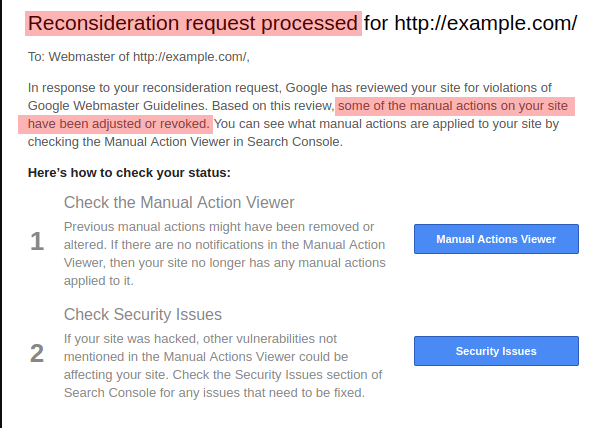Click the http://example.com/ URL in the title
600x428 pixels.
pyautogui.click(x=486, y=23)
